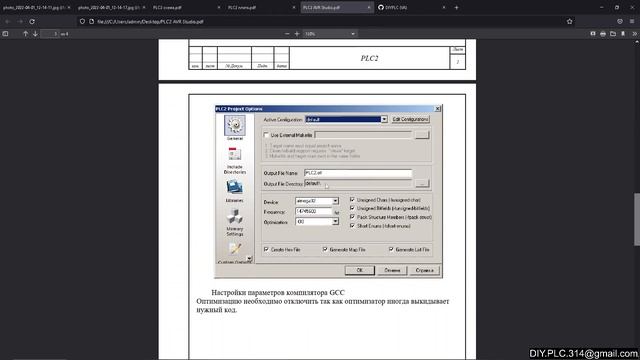
Task: Close the DIYPLC GitHub tab
Action: pyautogui.click(x=444, y=7)
